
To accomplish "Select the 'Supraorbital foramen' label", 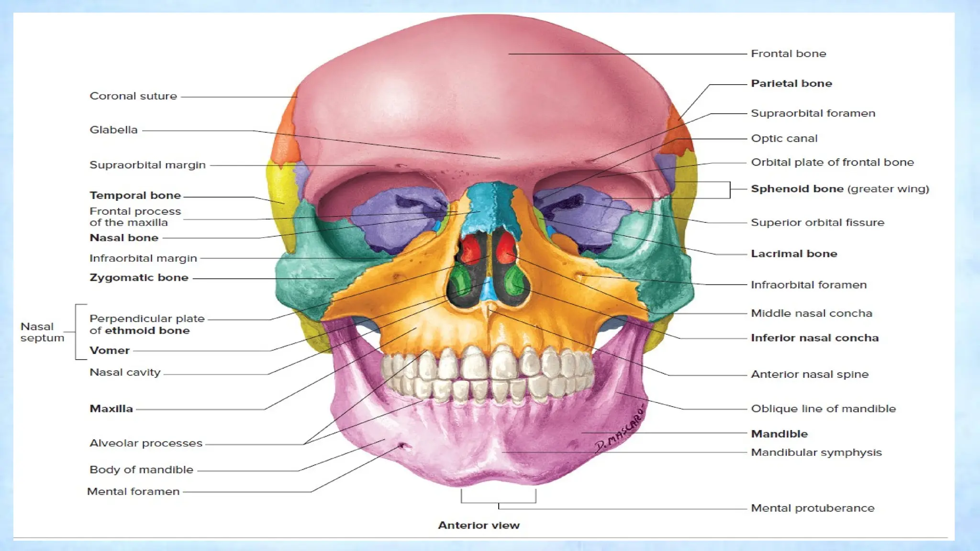I will pos(813,113).
